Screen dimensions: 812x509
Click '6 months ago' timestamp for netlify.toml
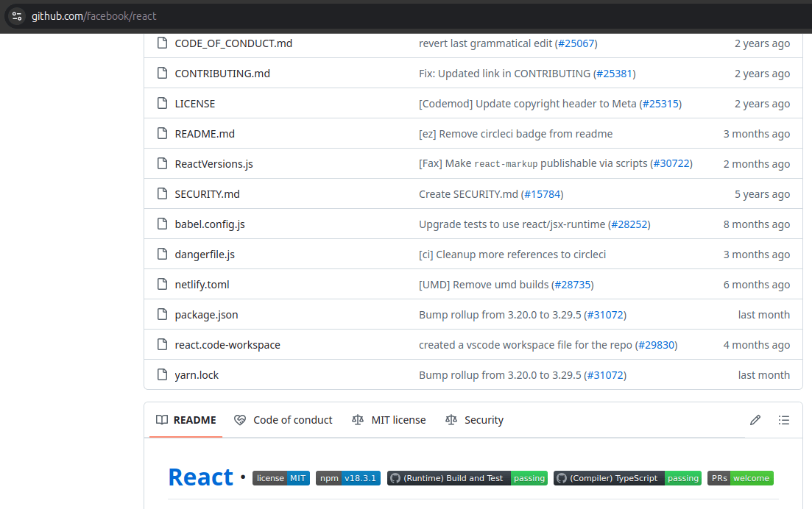757,285
